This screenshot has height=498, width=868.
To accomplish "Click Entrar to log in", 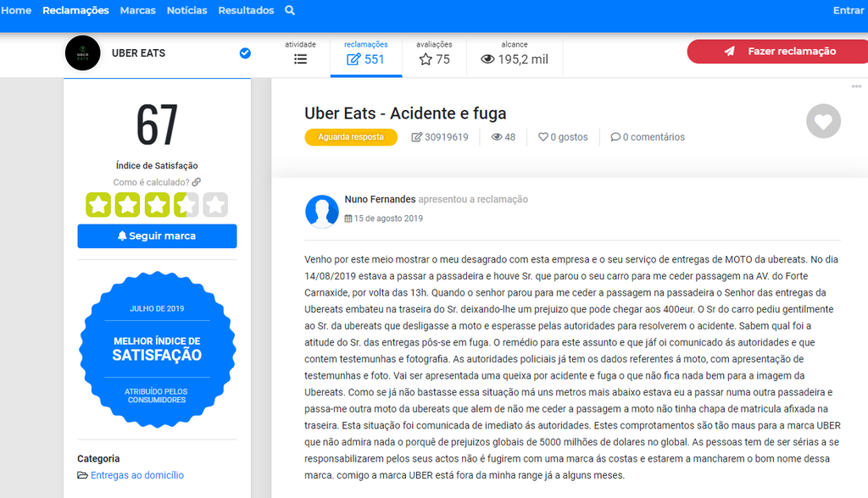I will [848, 10].
